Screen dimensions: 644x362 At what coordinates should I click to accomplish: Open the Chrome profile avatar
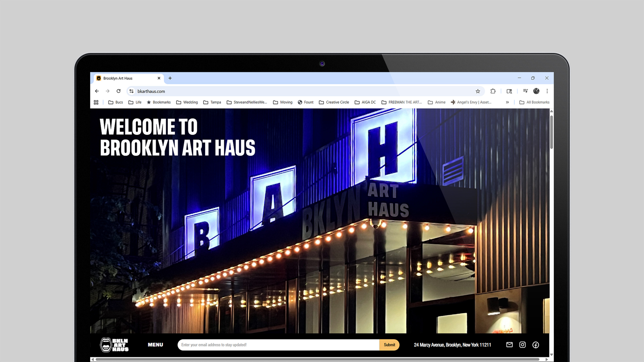536,91
